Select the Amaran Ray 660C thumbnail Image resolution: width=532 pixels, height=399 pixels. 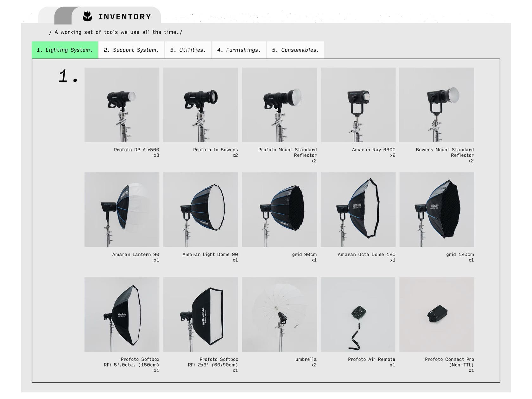coord(358,105)
